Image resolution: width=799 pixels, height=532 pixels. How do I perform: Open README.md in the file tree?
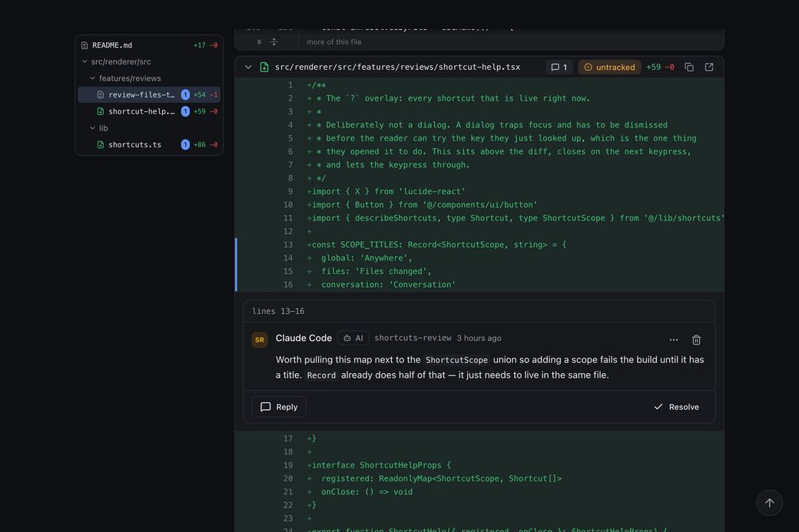pos(149,45)
